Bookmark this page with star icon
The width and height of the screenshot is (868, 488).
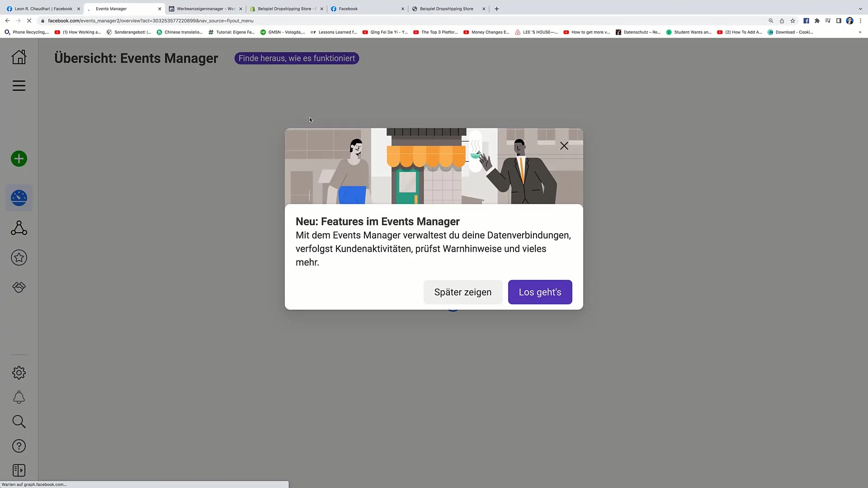click(x=793, y=21)
